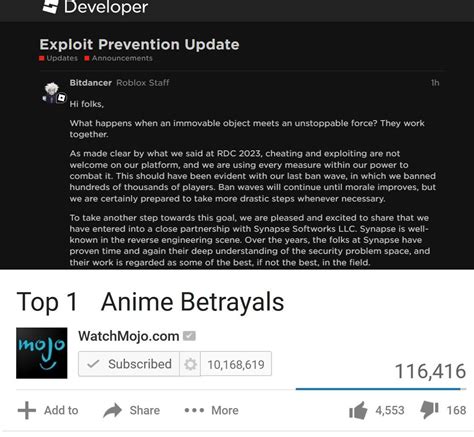
Task: Select the Announcements category tag
Action: pos(119,58)
